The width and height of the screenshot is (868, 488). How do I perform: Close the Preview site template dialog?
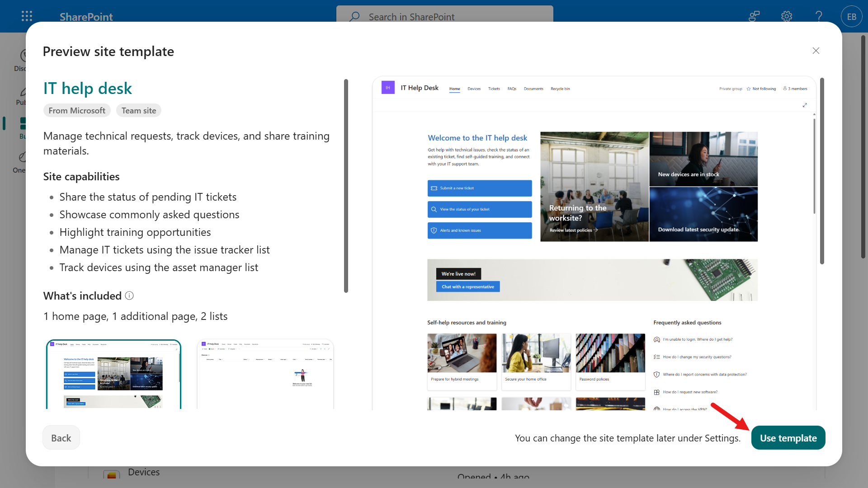coord(816,51)
